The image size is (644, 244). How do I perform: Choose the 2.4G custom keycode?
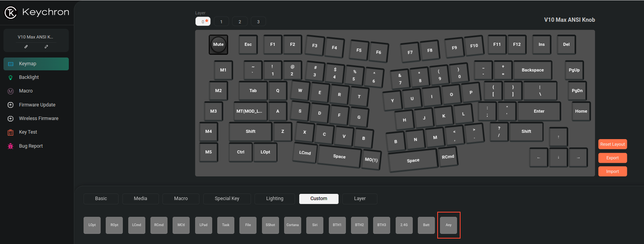click(404, 225)
